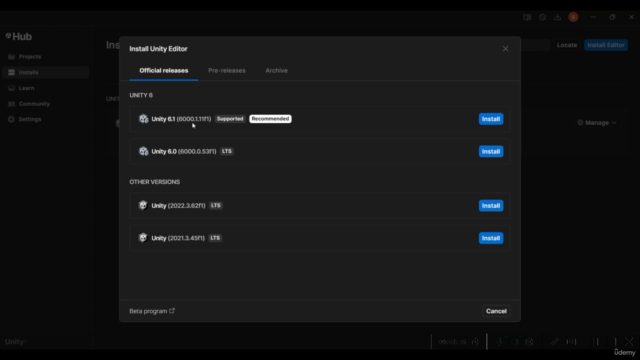Click the Unity 6.0 version icon
Screen dimensions: 640x360
click(x=143, y=151)
